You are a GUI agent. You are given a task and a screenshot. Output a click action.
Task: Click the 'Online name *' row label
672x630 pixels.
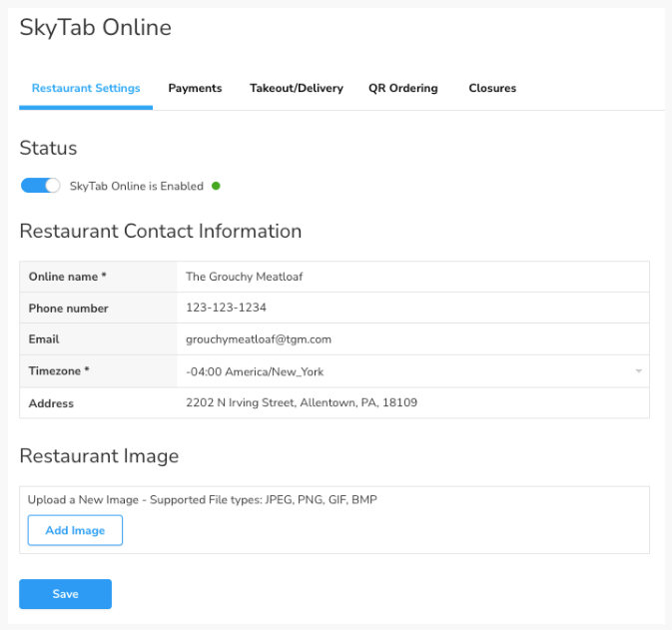pyautogui.click(x=67, y=277)
